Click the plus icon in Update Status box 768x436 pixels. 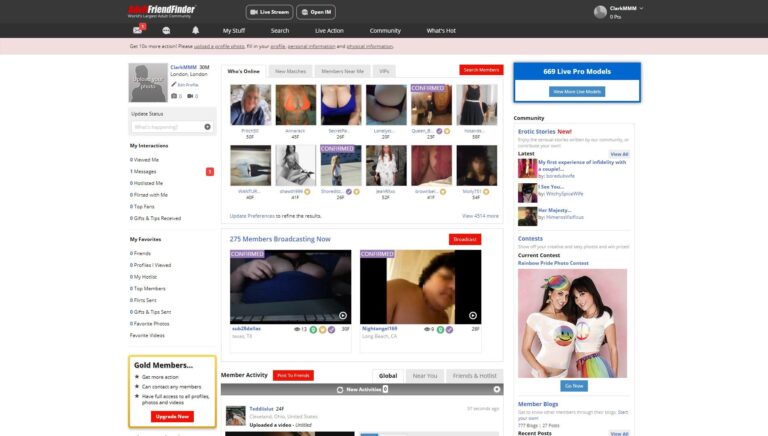(208, 127)
